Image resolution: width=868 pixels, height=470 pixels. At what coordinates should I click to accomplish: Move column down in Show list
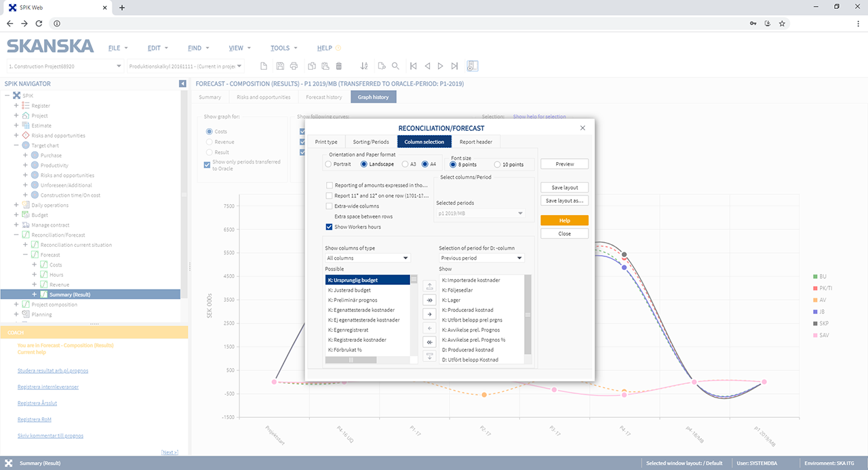point(429,355)
